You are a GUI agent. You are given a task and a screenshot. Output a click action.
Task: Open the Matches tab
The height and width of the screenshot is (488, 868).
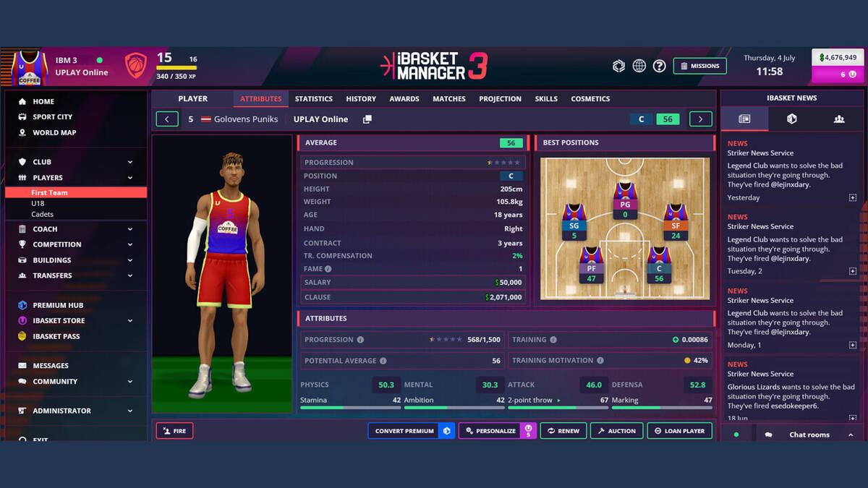[x=449, y=99]
